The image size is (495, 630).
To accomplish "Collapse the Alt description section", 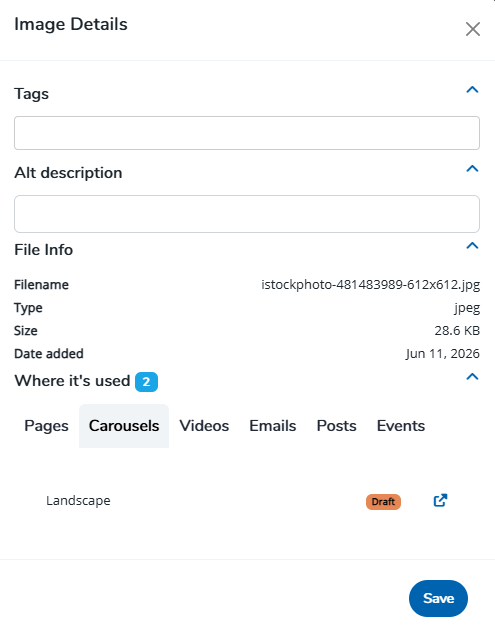I will tap(472, 169).
